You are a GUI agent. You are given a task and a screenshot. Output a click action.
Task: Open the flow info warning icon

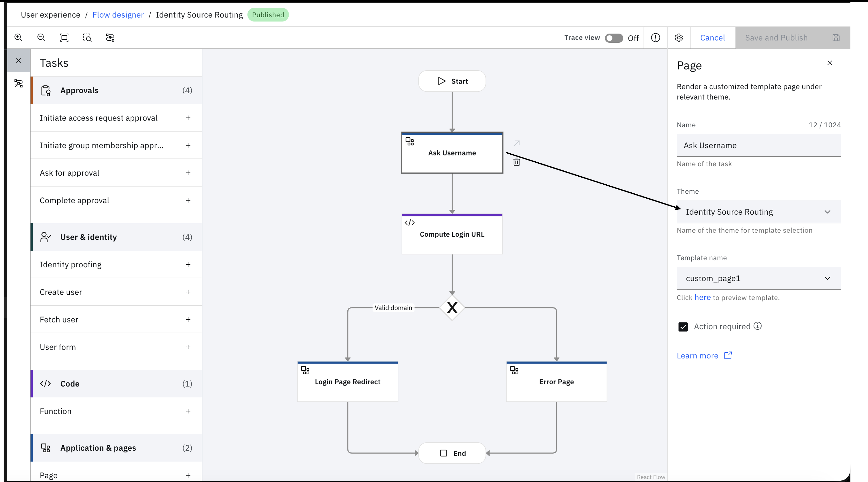655,37
